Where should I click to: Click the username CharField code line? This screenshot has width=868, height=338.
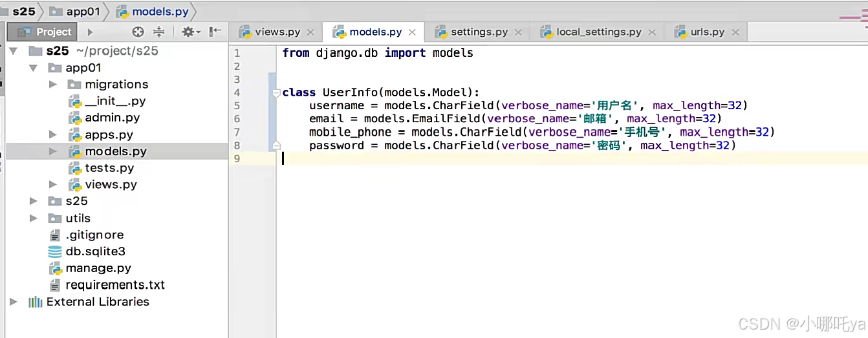click(x=528, y=105)
